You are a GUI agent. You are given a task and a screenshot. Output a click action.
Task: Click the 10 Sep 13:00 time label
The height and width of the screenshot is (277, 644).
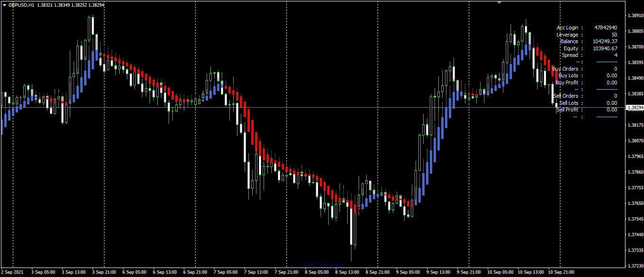(530, 273)
